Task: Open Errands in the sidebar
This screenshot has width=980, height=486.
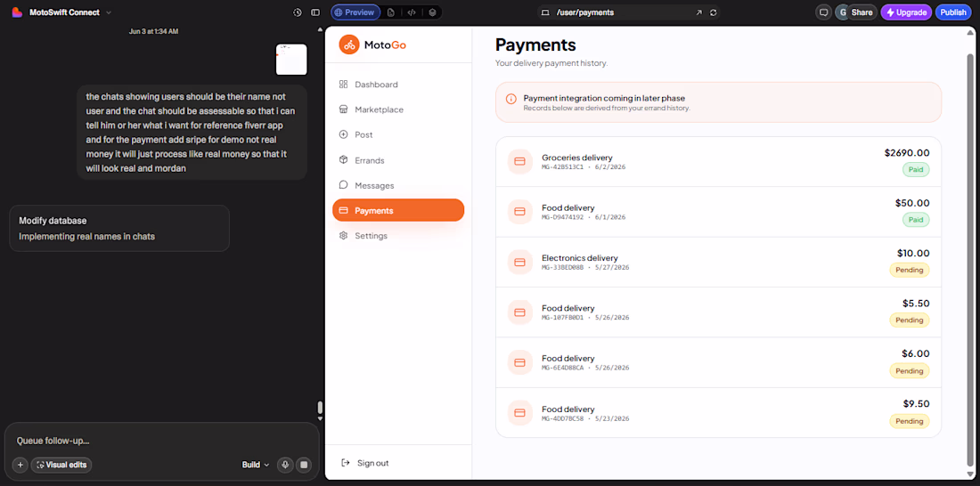Action: tap(398, 160)
